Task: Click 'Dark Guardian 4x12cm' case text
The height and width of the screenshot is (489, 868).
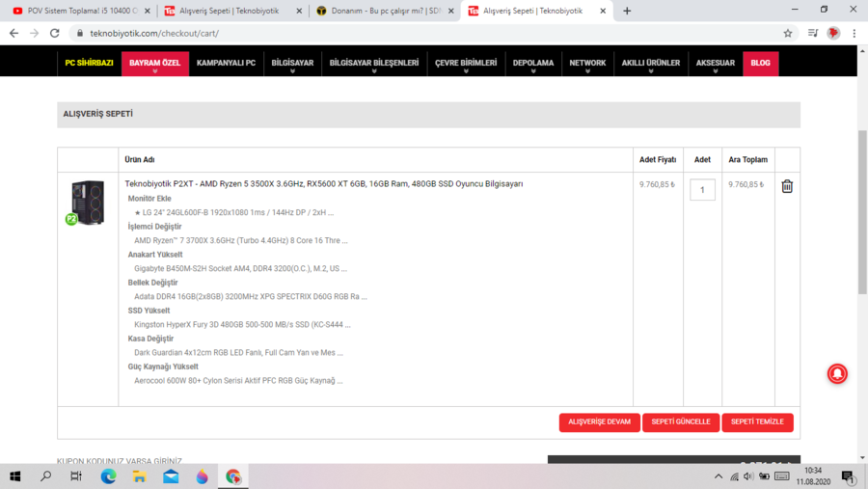Action: point(238,352)
